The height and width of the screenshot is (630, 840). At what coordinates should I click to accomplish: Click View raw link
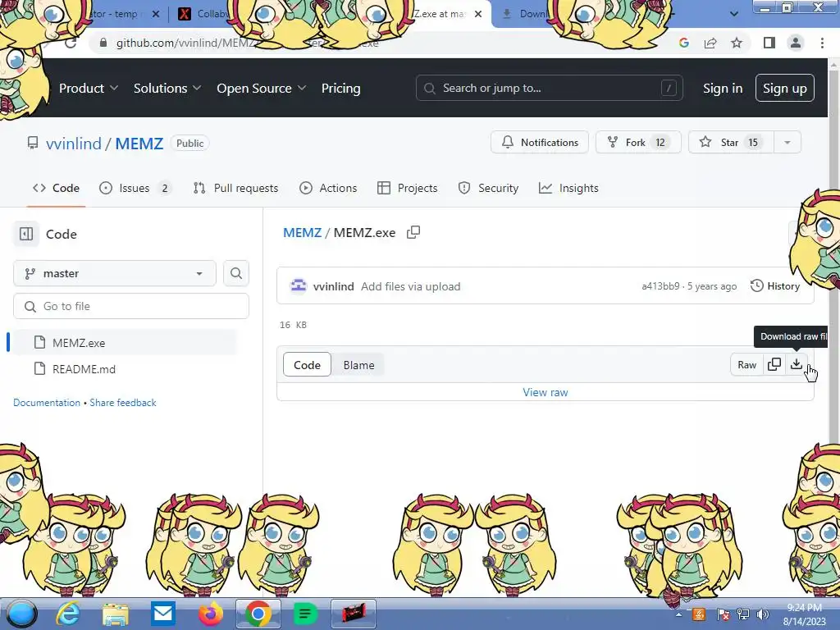[x=546, y=392]
